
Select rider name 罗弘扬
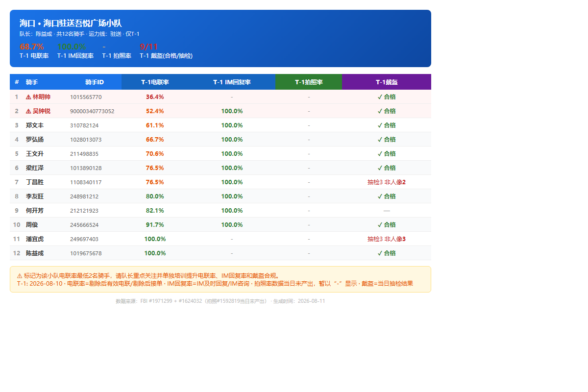coord(35,140)
